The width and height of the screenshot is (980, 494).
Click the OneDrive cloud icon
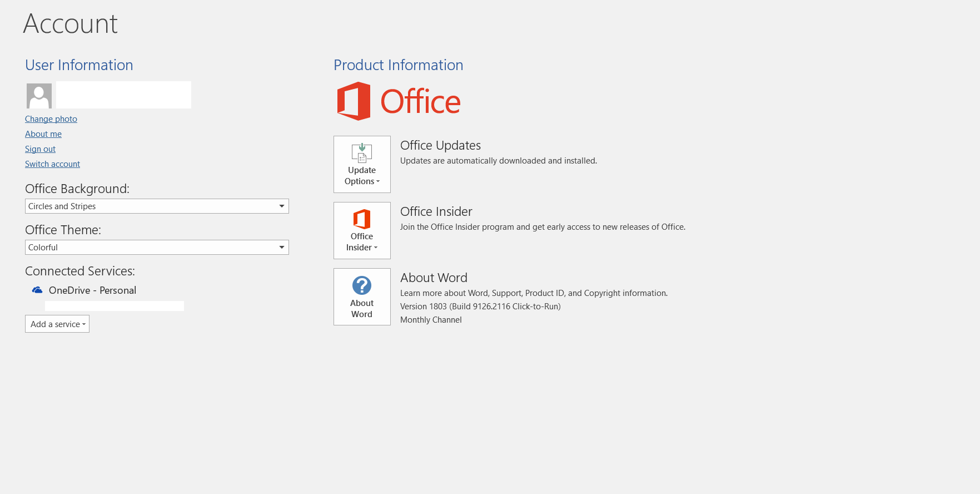pyautogui.click(x=37, y=290)
